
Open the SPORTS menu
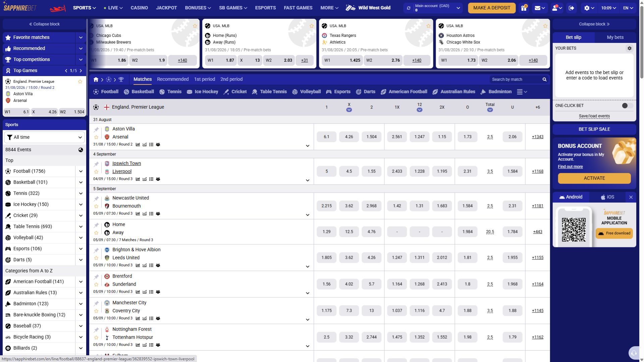(x=84, y=8)
